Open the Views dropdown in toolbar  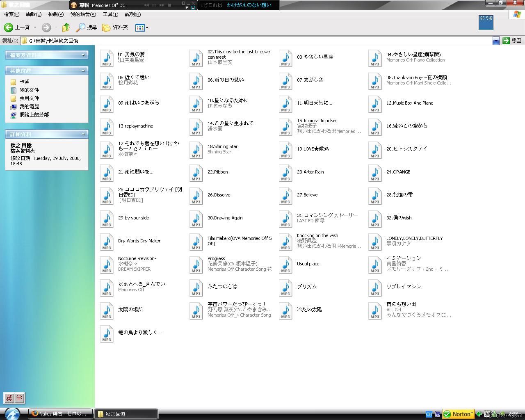click(x=142, y=27)
